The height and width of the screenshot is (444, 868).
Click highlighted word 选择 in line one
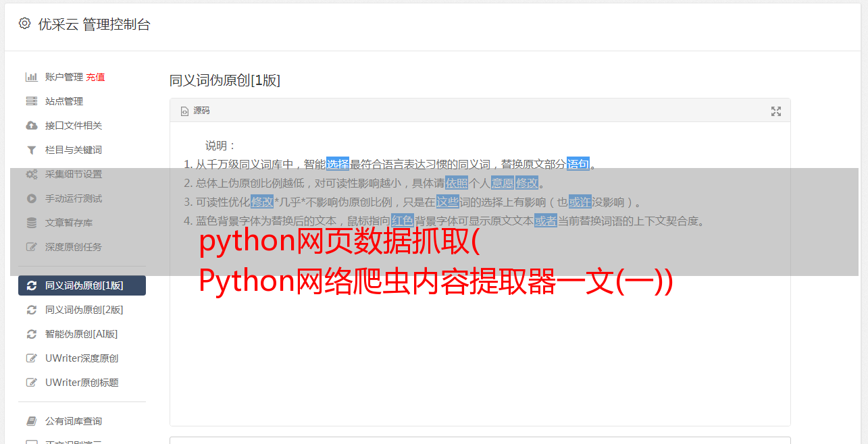tap(338, 164)
